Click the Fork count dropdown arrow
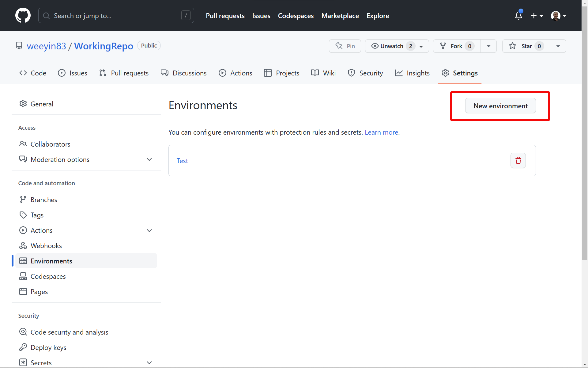The image size is (588, 368). click(489, 46)
